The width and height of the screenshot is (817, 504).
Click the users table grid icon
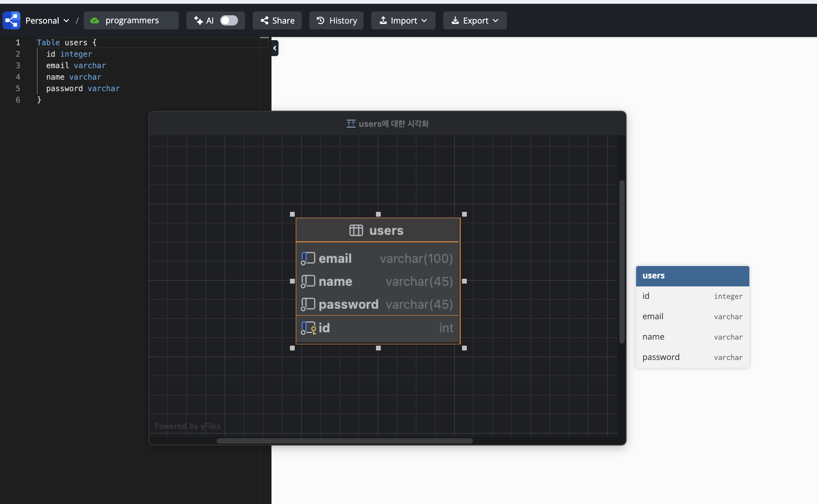click(x=356, y=230)
